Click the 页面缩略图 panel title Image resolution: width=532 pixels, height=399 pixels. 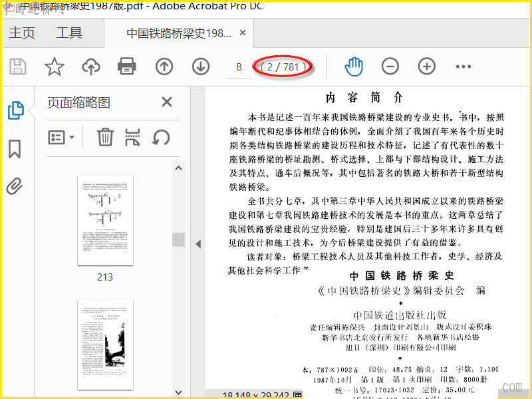78,102
